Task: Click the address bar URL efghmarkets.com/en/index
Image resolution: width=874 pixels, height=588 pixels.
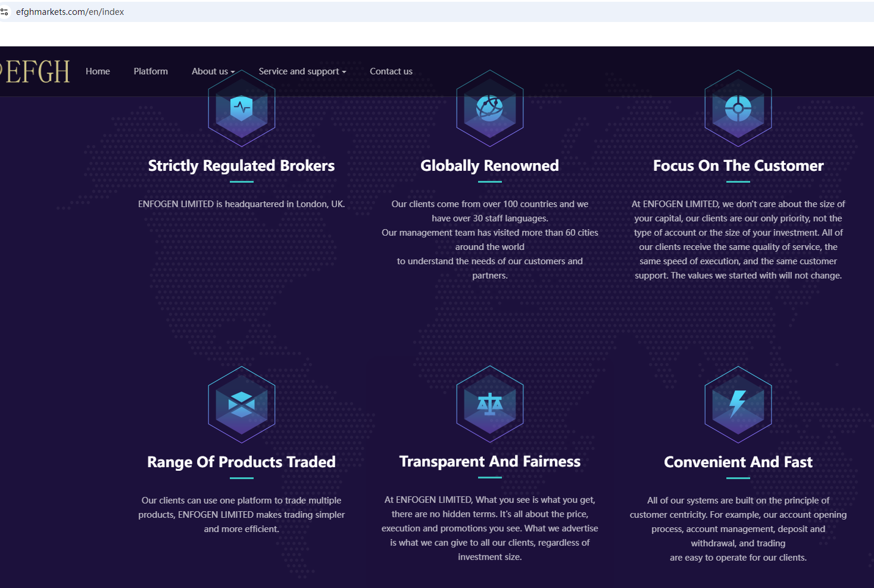Action: coord(70,12)
